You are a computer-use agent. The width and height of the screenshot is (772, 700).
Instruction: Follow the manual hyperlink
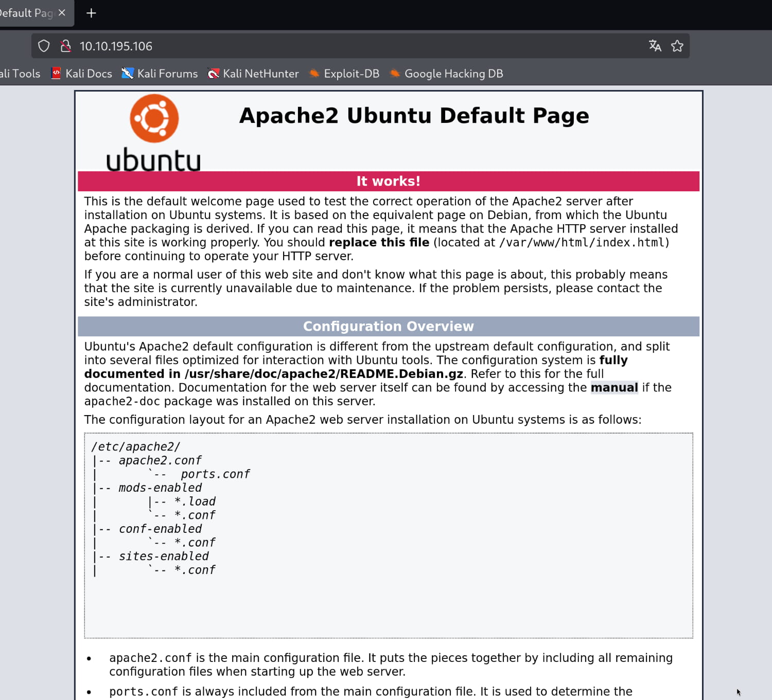614,388
